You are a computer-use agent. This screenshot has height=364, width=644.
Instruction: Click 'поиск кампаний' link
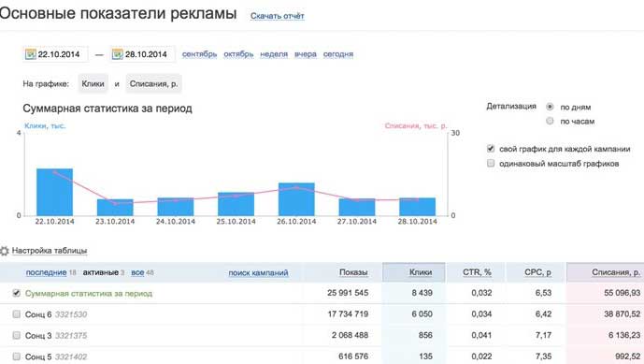point(258,272)
